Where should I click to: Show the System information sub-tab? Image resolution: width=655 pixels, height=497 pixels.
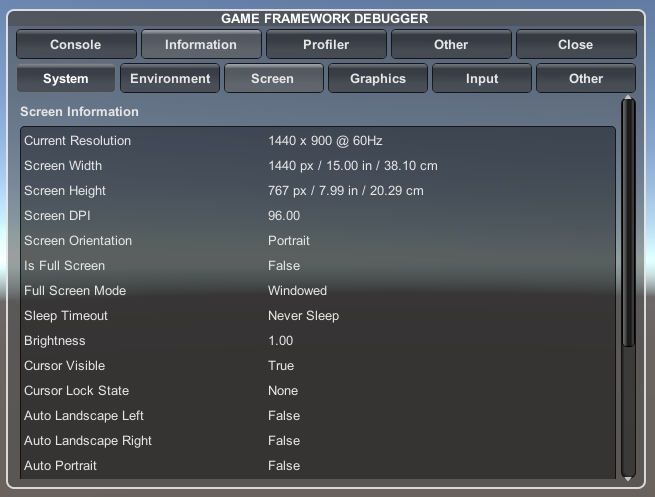[66, 78]
